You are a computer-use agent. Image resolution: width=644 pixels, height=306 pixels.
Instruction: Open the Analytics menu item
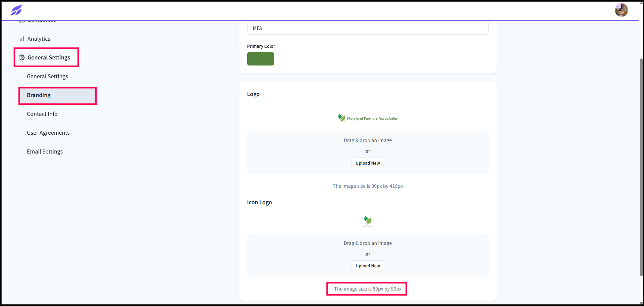39,39
